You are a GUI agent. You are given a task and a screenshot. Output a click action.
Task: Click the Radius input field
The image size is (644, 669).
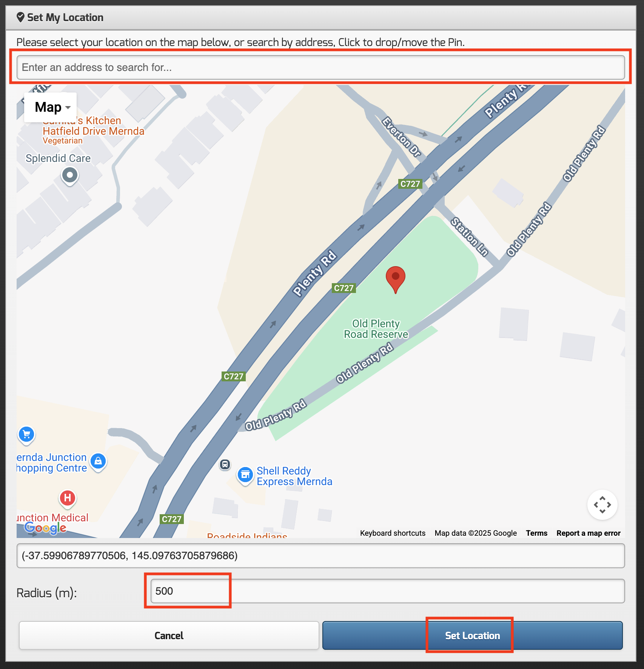point(387,591)
